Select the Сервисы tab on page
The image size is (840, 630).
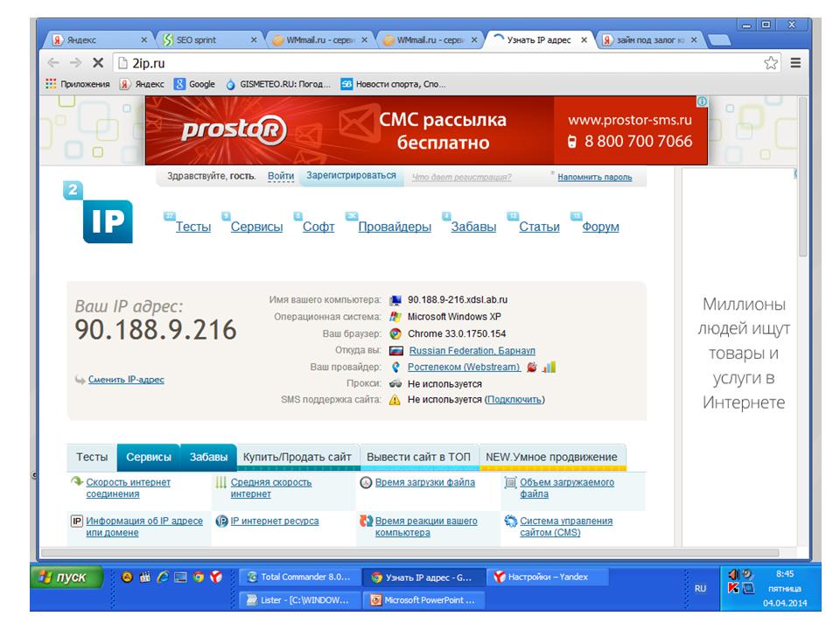149,457
